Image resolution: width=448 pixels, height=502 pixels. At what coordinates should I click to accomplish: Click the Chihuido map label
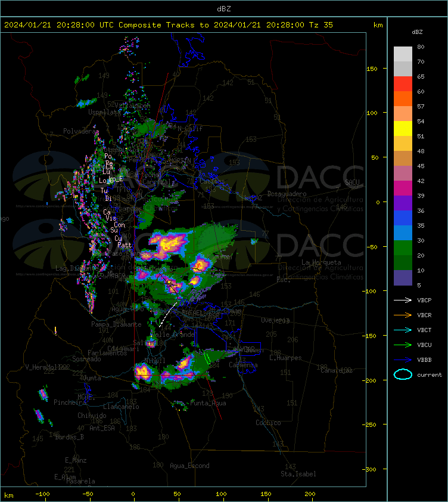pos(92,415)
